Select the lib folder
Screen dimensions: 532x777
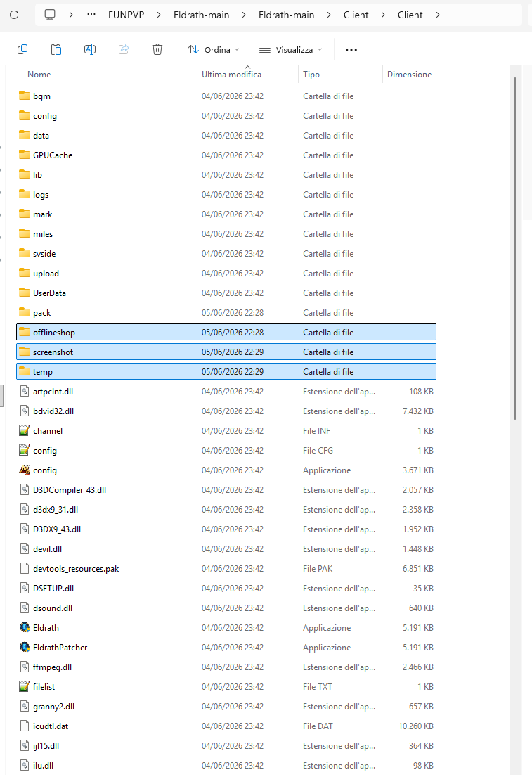(x=226, y=174)
